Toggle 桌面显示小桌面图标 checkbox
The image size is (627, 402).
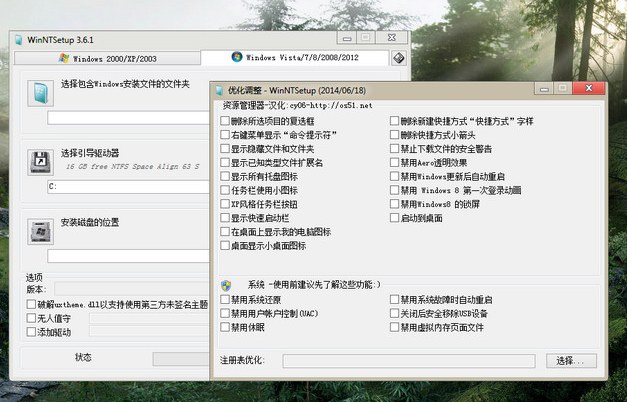point(225,246)
